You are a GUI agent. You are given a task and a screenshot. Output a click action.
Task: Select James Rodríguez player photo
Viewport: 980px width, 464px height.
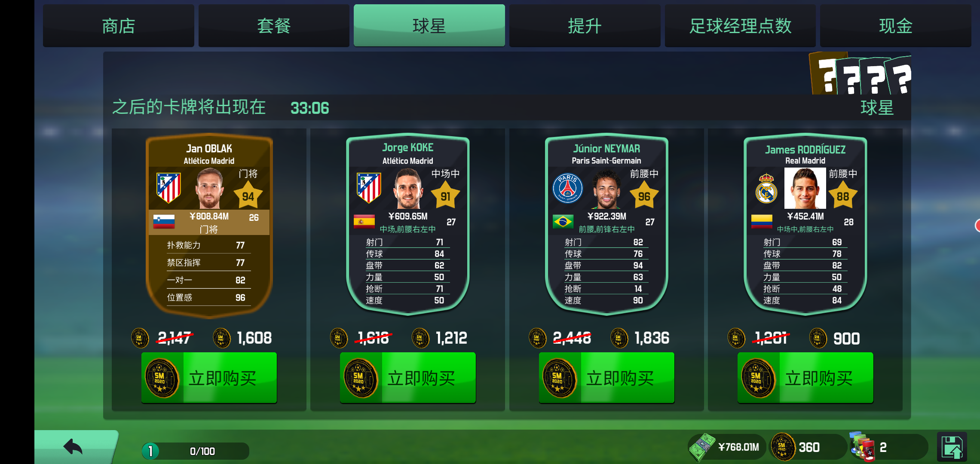(x=805, y=188)
